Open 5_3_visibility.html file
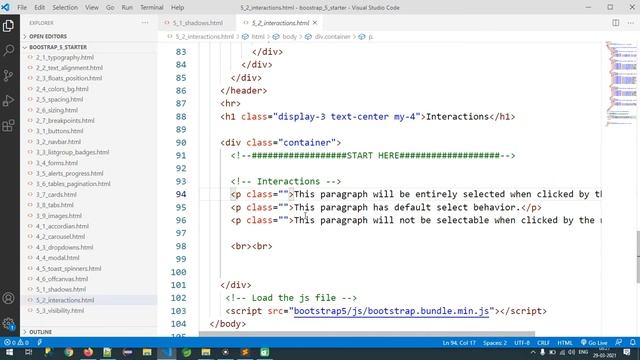Viewport: 640px width, 360px height. 60,311
